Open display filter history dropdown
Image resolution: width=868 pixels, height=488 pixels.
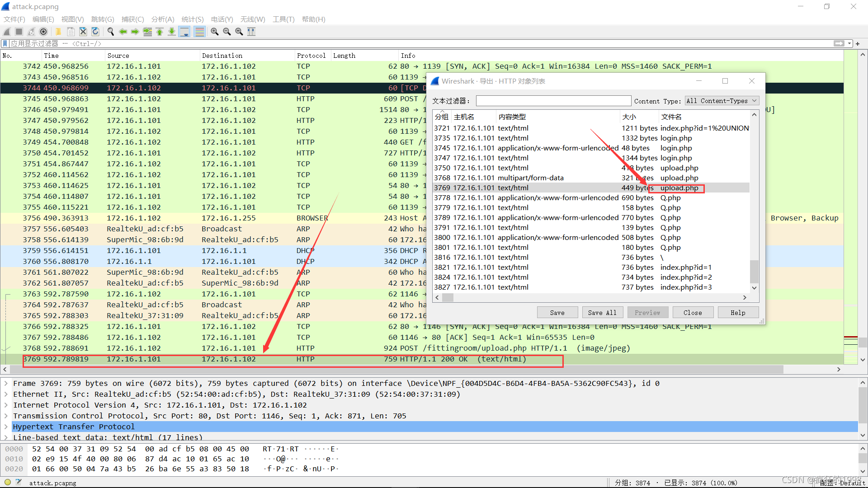pyautogui.click(x=849, y=43)
